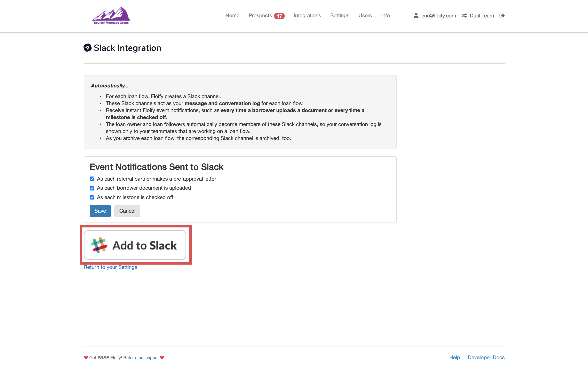Viewport: 588px width, 367px height.
Task: Open the Refer a colleague link
Action: point(141,358)
